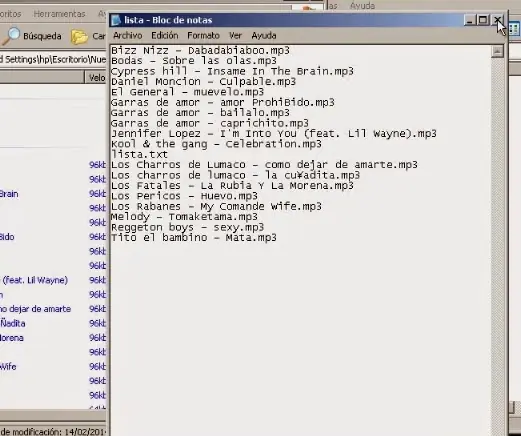Click the folder icon in Explorer toolbar

(79, 36)
